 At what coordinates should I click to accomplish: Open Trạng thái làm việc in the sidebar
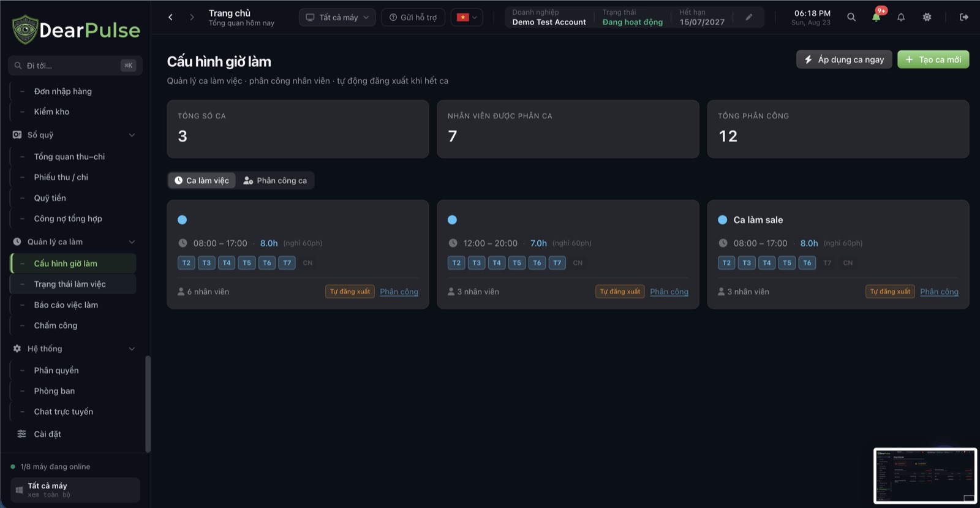(73, 284)
